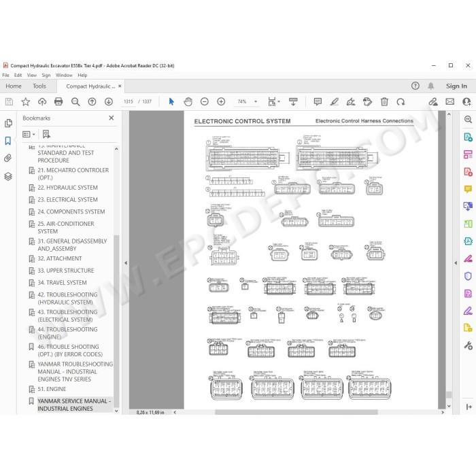Zoom in with plus circle
476x476 pixels.
pos(221,102)
